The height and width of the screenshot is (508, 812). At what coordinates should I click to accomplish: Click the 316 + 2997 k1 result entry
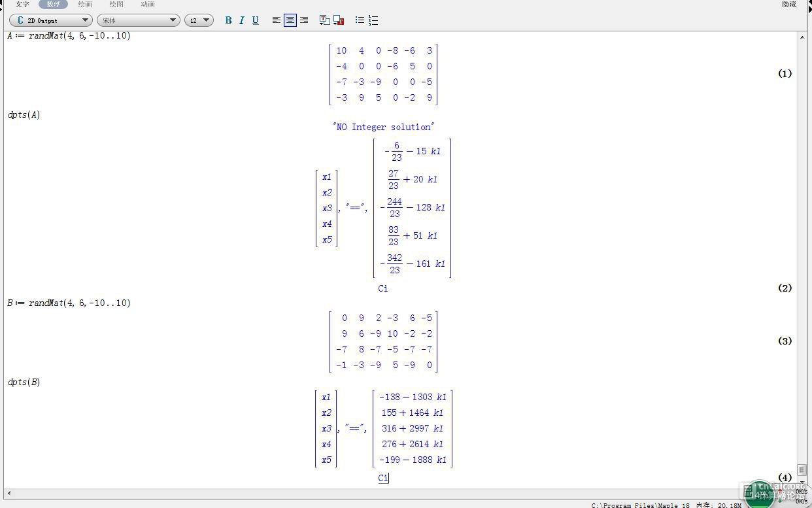coord(413,429)
